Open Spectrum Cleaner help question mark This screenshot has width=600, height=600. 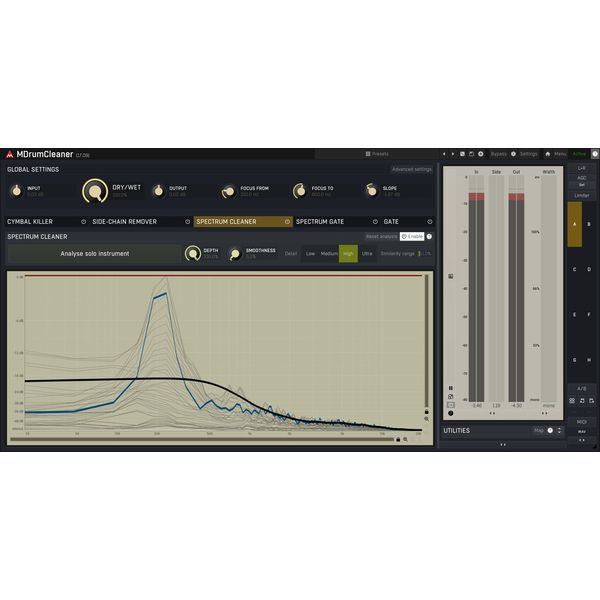click(429, 236)
